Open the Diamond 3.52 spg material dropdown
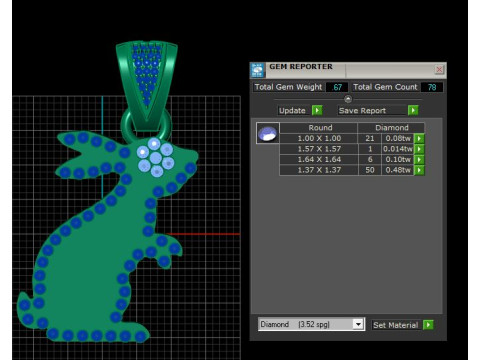Viewport: 480px width, 360px height. click(358, 324)
